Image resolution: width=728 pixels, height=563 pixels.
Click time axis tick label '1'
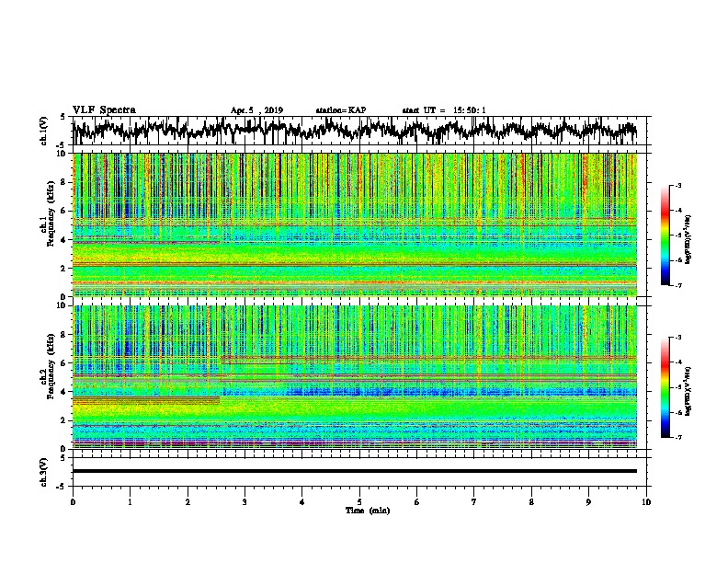pyautogui.click(x=130, y=502)
